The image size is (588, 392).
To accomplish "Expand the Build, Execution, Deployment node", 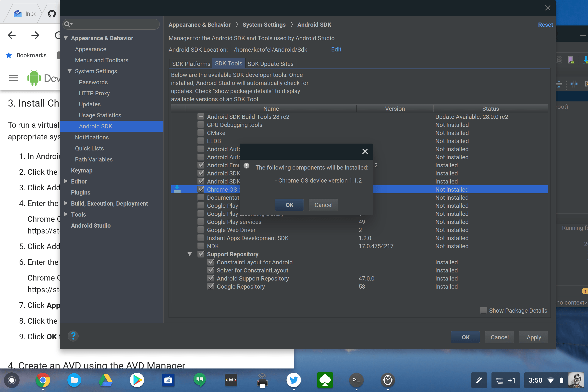I will coord(66,203).
